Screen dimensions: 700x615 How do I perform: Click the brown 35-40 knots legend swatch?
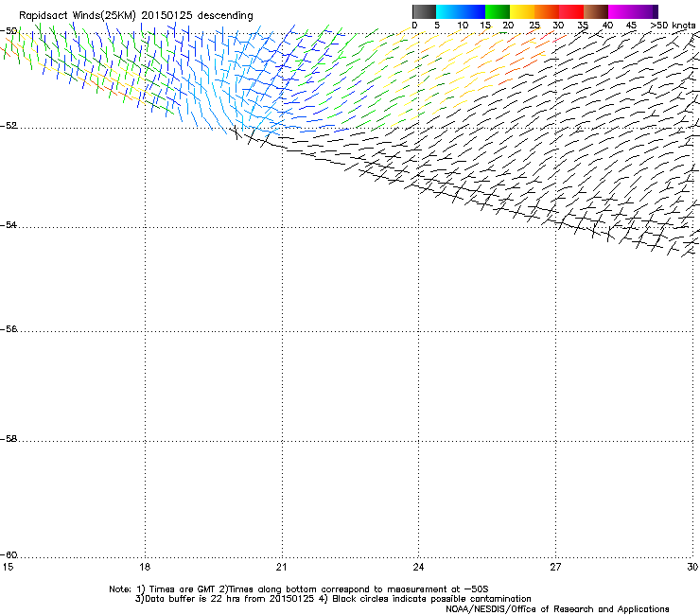click(x=596, y=11)
